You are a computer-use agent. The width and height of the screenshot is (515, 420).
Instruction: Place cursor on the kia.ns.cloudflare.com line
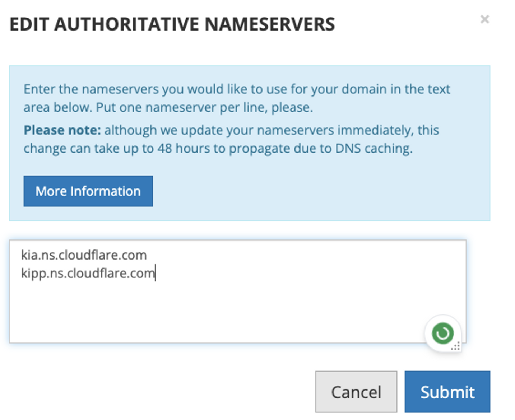click(84, 255)
